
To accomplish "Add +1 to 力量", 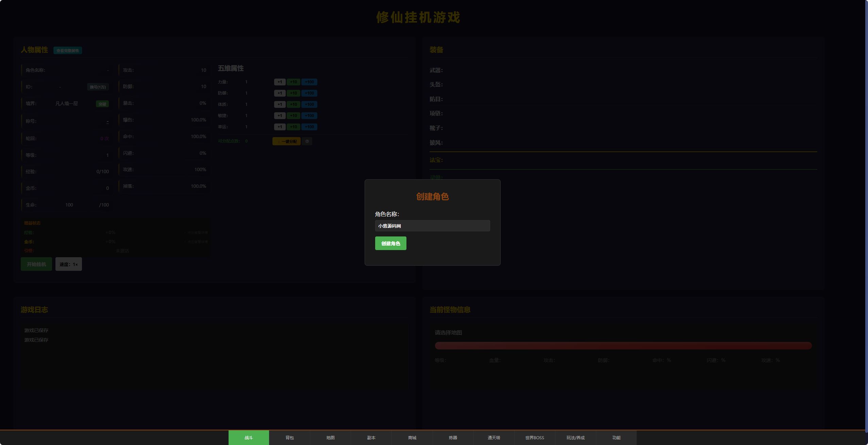I will [280, 82].
